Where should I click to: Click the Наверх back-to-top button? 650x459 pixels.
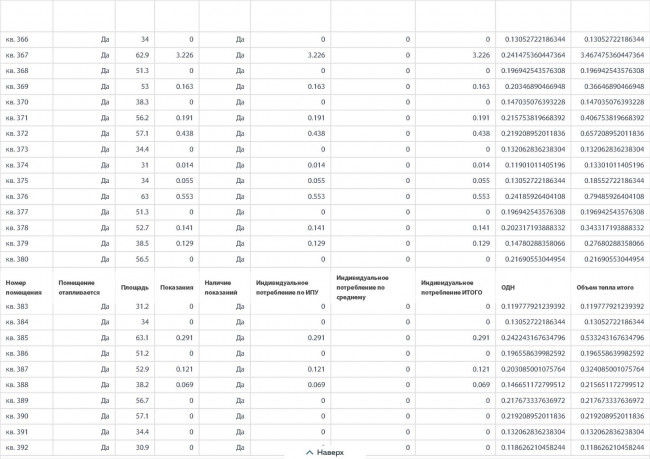tap(325, 452)
